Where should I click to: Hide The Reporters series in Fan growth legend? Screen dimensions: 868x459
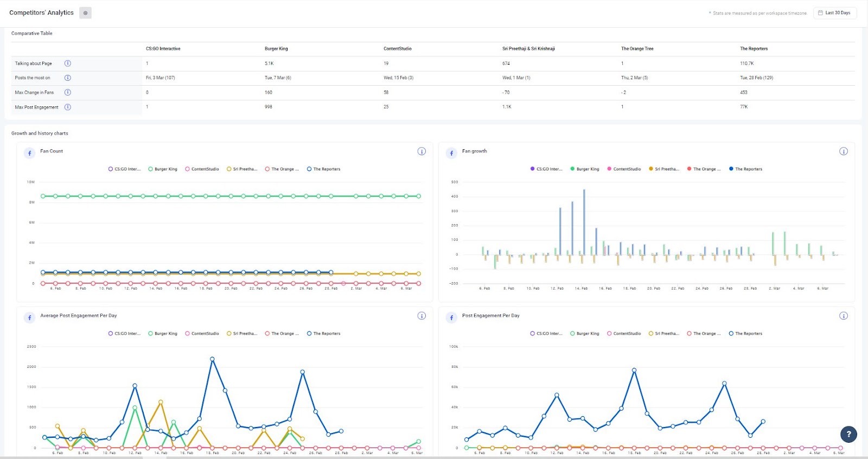point(745,169)
